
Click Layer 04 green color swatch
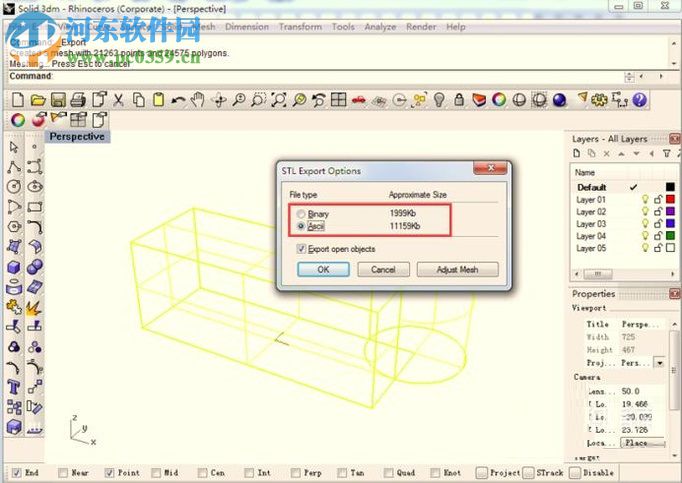click(x=670, y=236)
